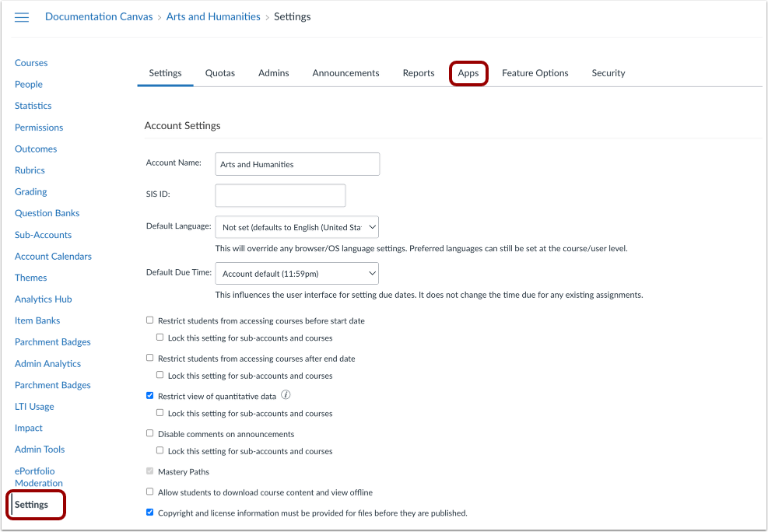Lock quantitative data setting for sub-accounts
Viewport: 768px width, 532px height.
pyautogui.click(x=160, y=413)
